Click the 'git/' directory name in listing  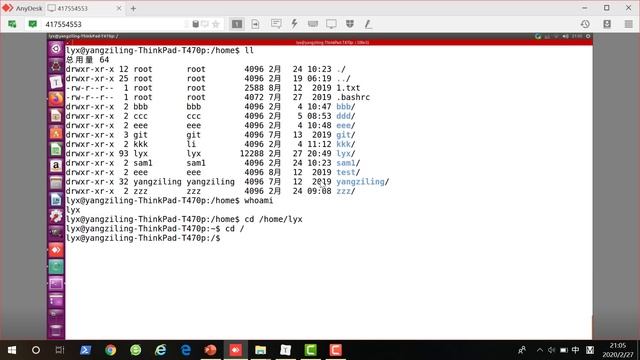pos(346,135)
